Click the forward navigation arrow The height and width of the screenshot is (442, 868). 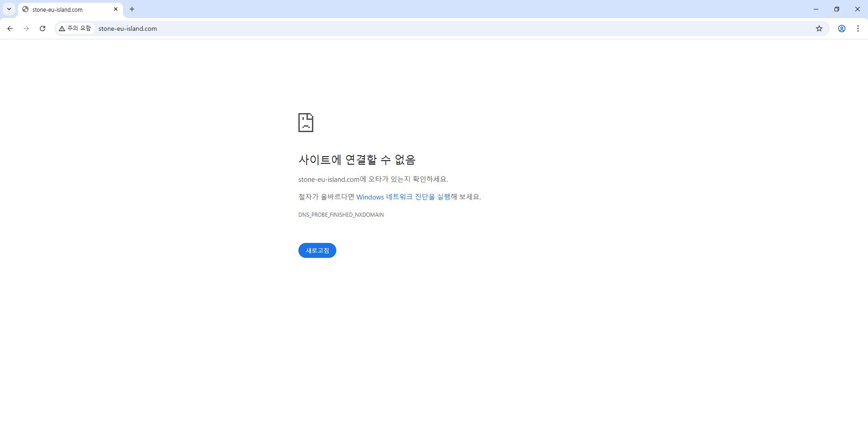[x=26, y=29]
